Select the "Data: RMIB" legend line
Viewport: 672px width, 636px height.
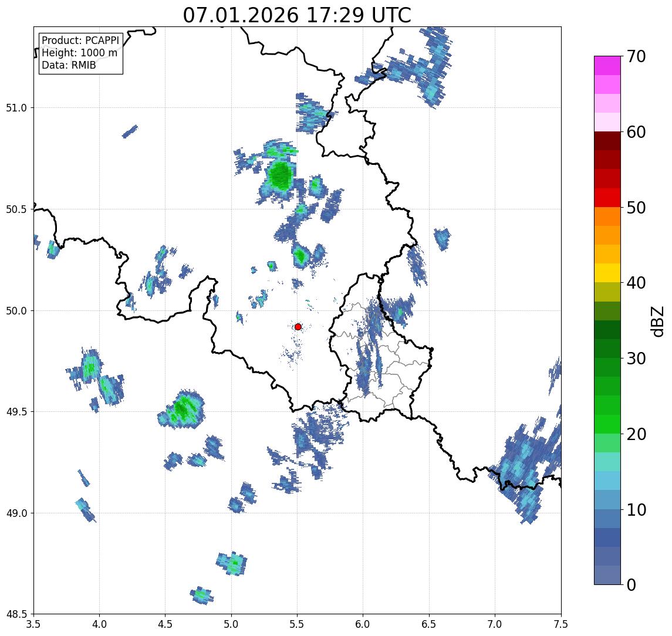point(69,65)
